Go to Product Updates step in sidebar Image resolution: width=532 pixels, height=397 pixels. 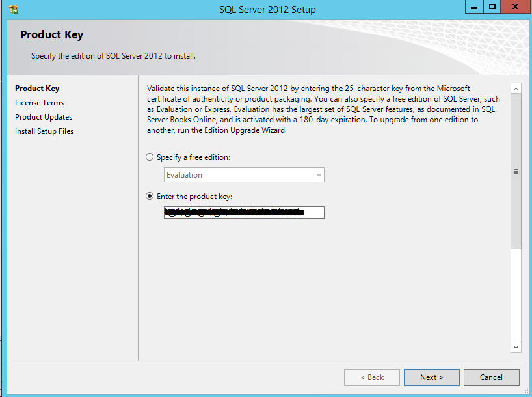tap(44, 117)
